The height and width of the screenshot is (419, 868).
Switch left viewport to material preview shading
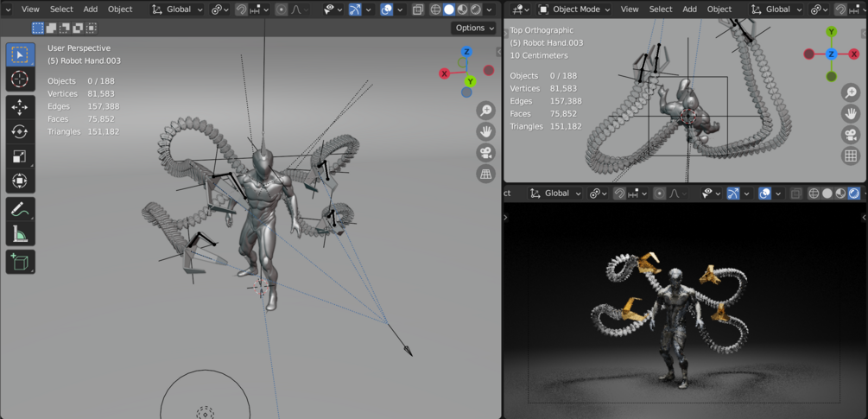tap(462, 10)
